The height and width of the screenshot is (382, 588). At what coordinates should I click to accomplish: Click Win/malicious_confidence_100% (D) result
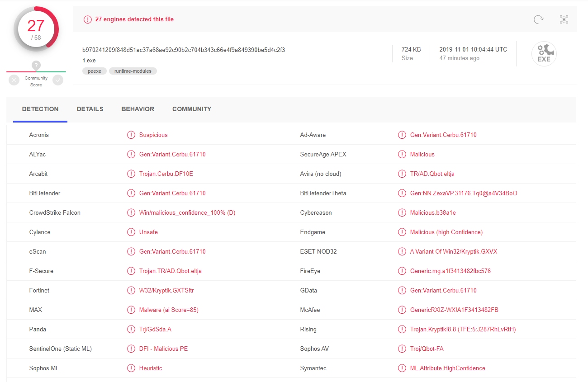pos(187,212)
